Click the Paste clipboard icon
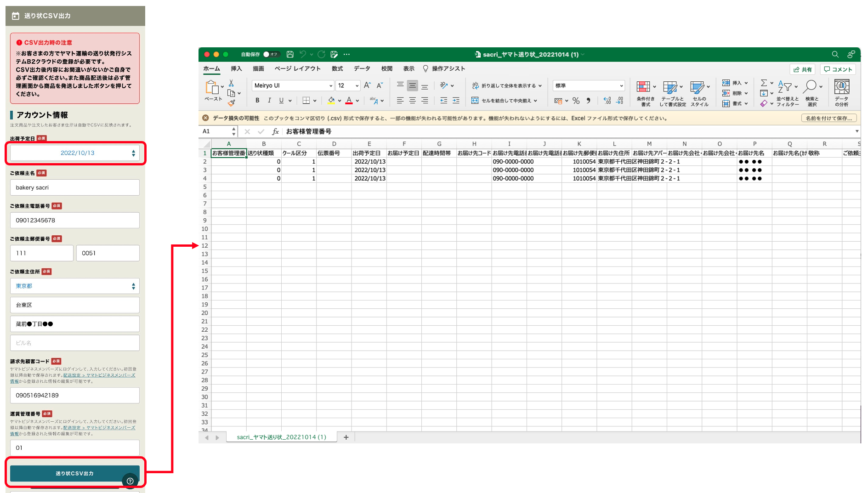Screen dimensions: 868x493 (212, 87)
